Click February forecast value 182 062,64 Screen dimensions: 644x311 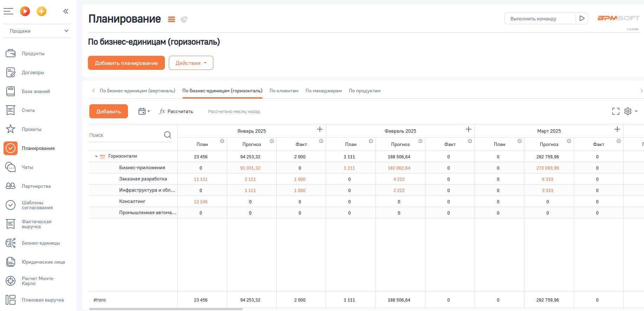point(399,168)
